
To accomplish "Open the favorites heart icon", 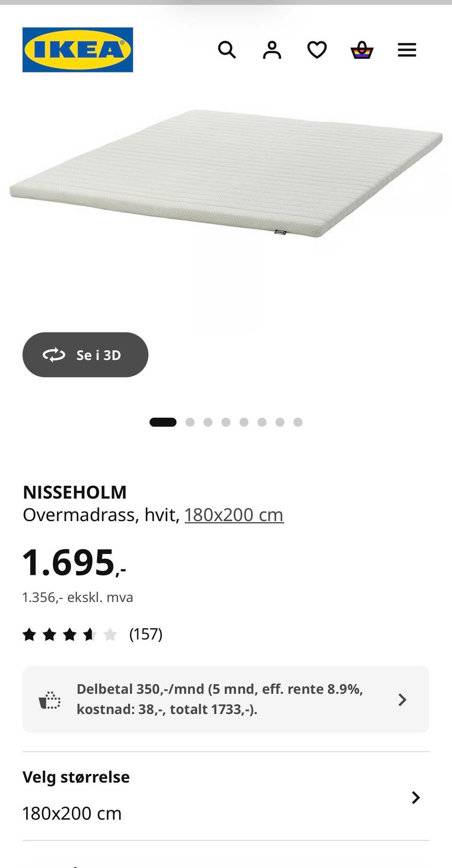I will click(x=317, y=50).
